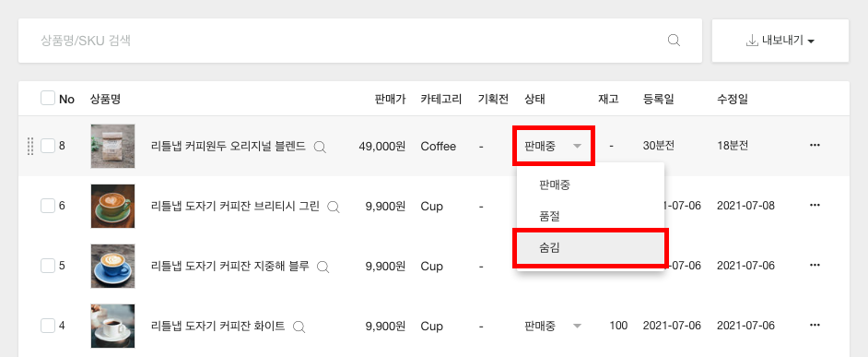Open the 리틀냅 도자기 커피잔 화이트 product
This screenshot has height=357, width=868.
coord(218,326)
